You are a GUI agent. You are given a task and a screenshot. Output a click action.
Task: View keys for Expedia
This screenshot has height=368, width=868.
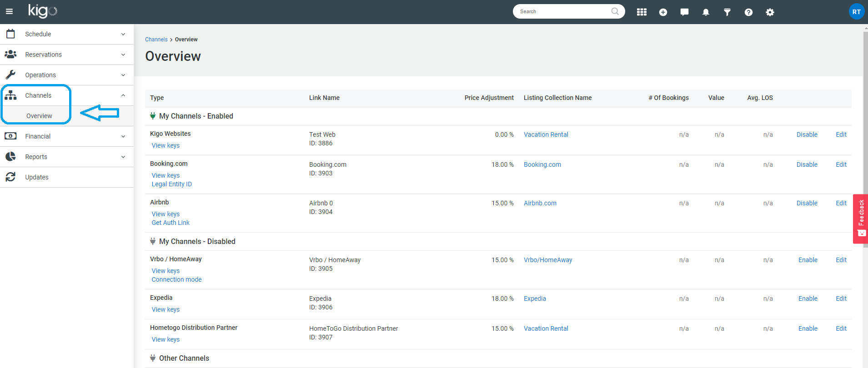pos(166,309)
